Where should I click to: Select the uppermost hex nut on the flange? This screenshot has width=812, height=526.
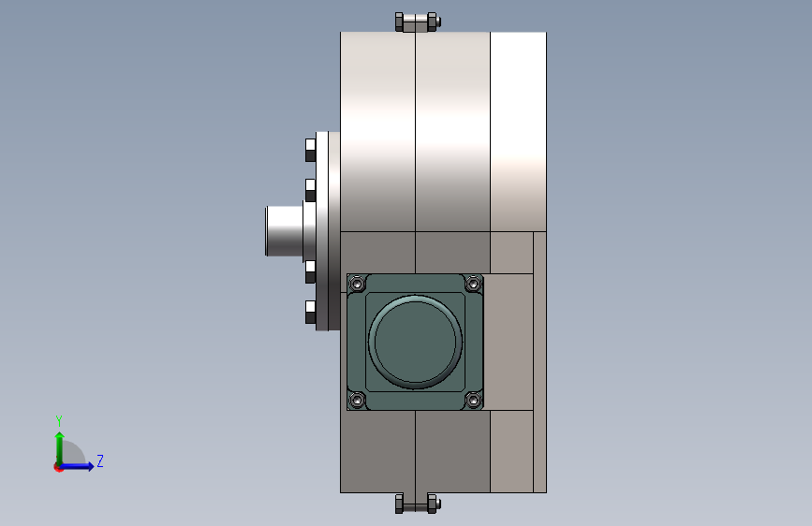click(310, 150)
